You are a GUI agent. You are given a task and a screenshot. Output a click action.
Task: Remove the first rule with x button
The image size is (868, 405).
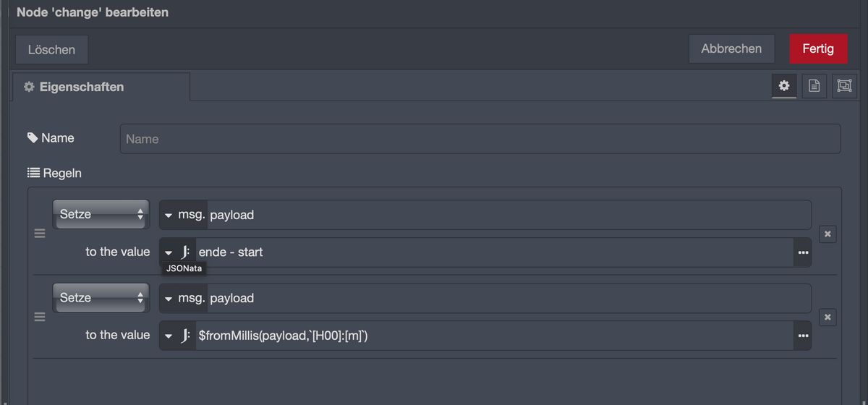828,234
